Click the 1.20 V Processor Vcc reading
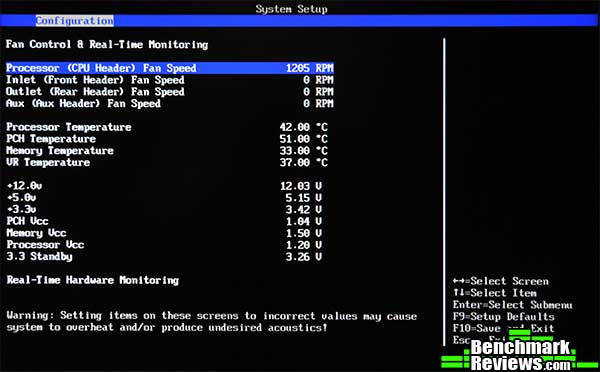 coord(304,245)
